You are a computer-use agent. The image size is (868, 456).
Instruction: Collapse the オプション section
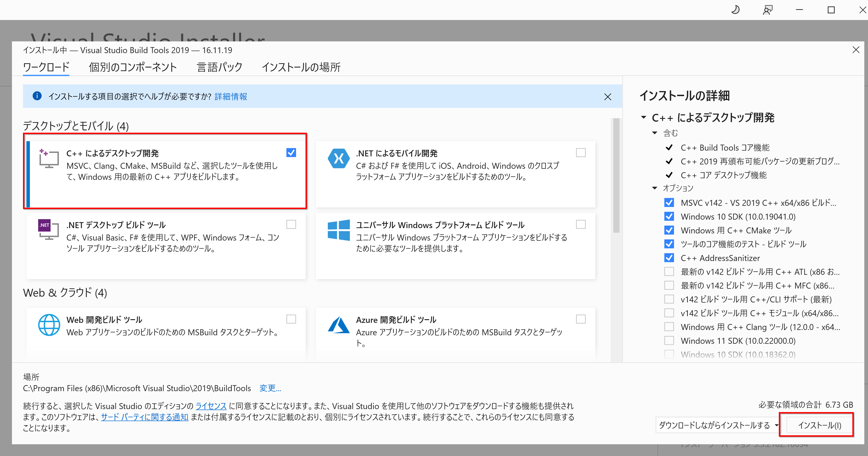[x=655, y=188]
